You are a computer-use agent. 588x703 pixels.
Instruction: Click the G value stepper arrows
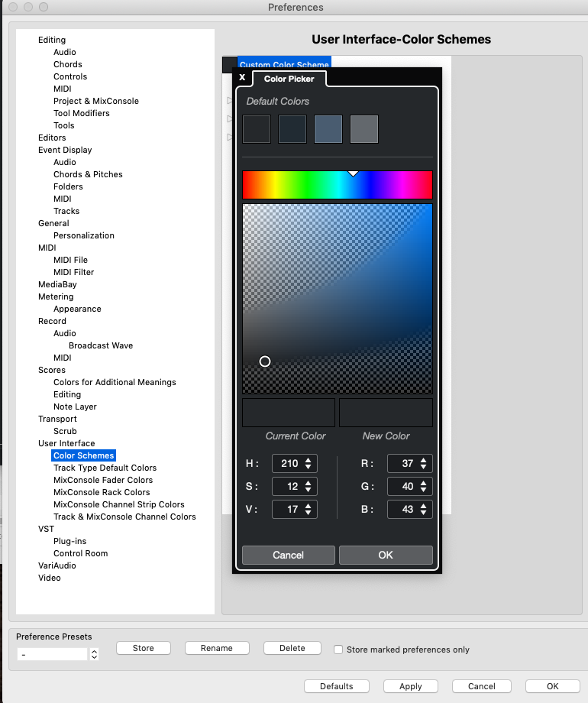(423, 487)
